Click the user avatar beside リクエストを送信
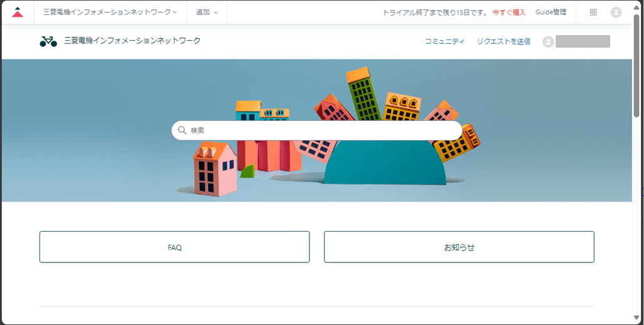 tap(548, 41)
